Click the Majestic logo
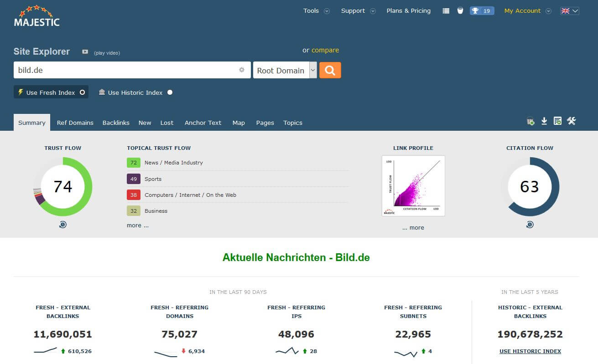598x364 pixels. coord(36,16)
